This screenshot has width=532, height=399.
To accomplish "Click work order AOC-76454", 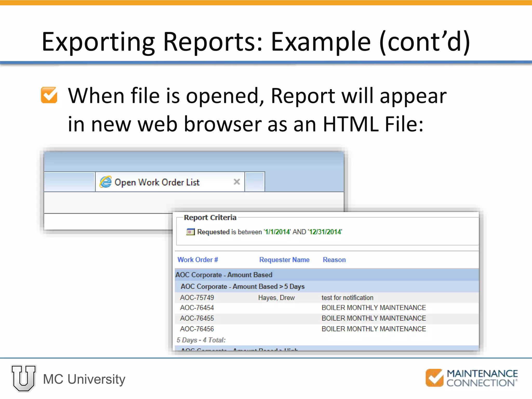I will tap(197, 308).
